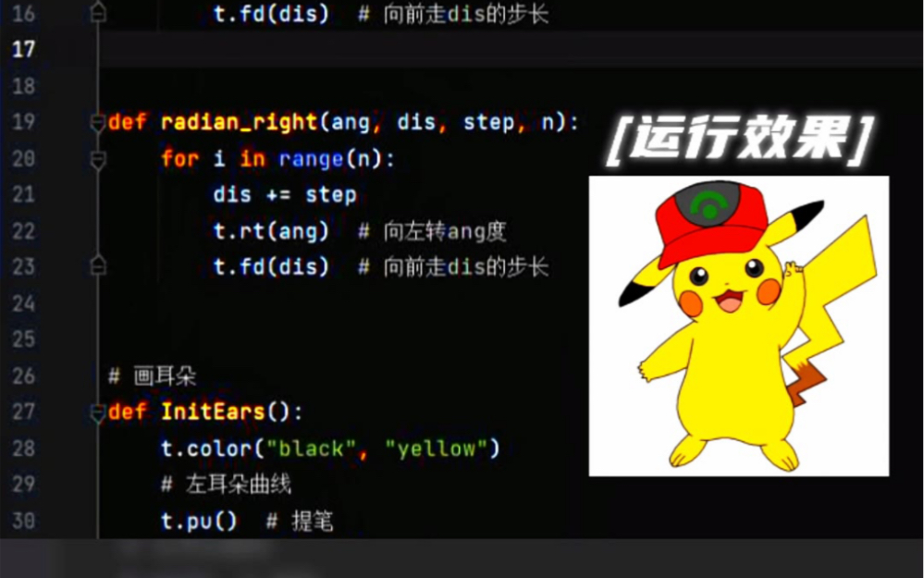Click line number 17 in the gutter
This screenshot has height=578, width=924.
23,50
